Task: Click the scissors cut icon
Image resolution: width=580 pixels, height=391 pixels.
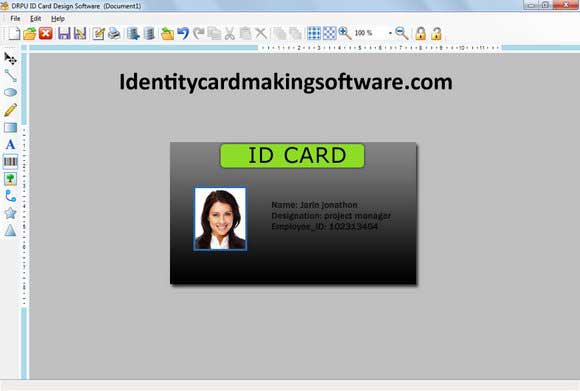Action: click(229, 33)
